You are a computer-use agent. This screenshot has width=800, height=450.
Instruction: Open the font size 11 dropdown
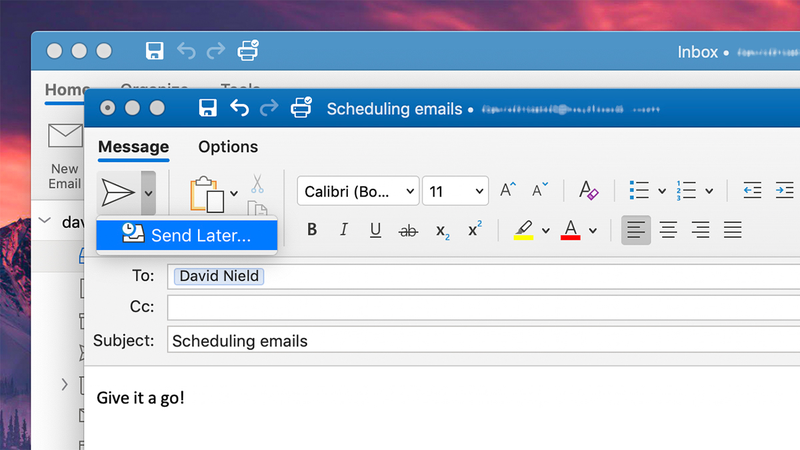(455, 191)
